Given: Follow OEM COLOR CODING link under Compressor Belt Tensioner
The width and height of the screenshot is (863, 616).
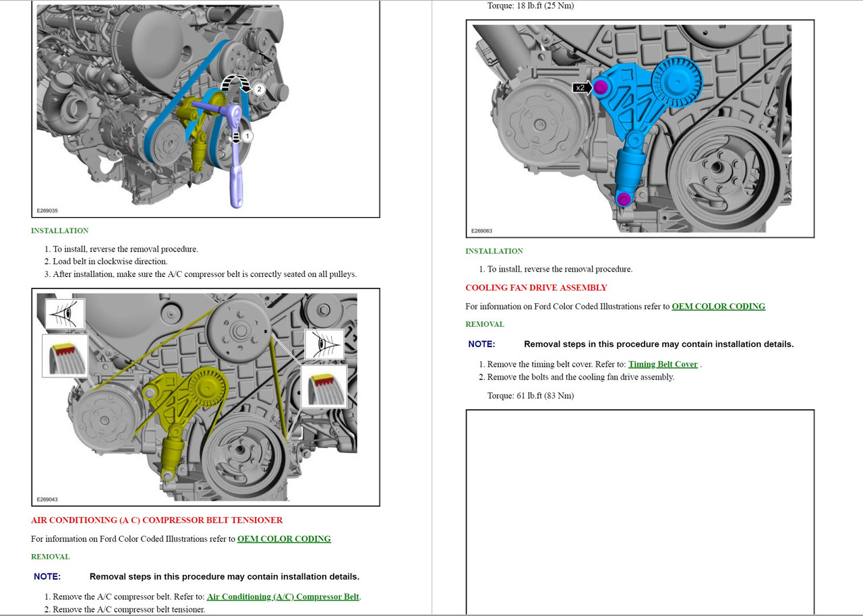Looking at the screenshot, I should click(x=284, y=538).
